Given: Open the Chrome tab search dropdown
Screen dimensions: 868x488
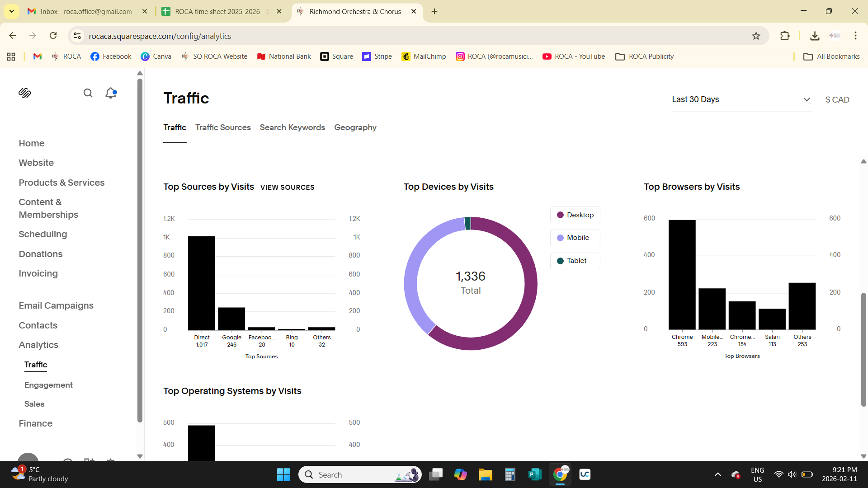Looking at the screenshot, I should click(x=12, y=11).
